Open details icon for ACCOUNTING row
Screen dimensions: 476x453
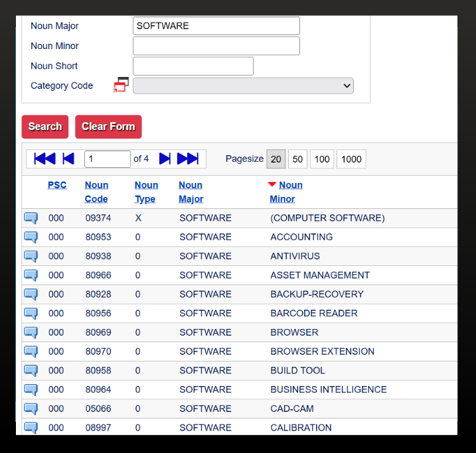point(31,237)
